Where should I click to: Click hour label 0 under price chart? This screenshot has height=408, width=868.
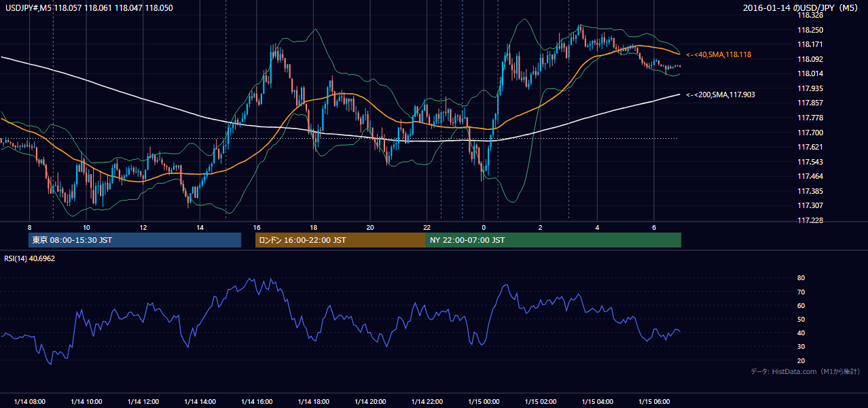[x=484, y=227]
